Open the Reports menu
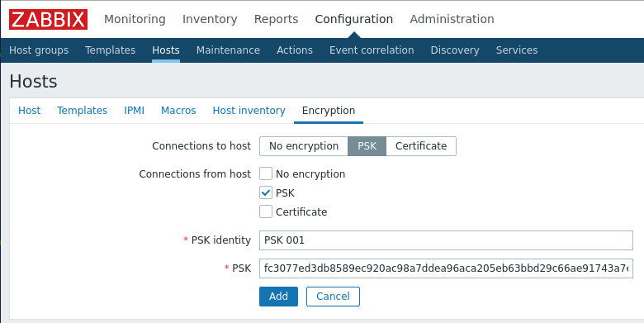The image size is (644, 323). pos(276,19)
